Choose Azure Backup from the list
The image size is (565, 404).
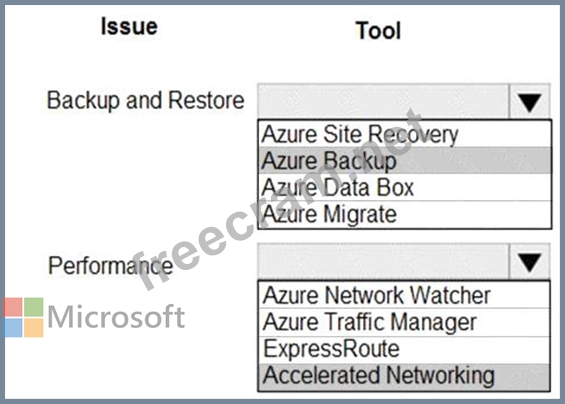(405, 160)
